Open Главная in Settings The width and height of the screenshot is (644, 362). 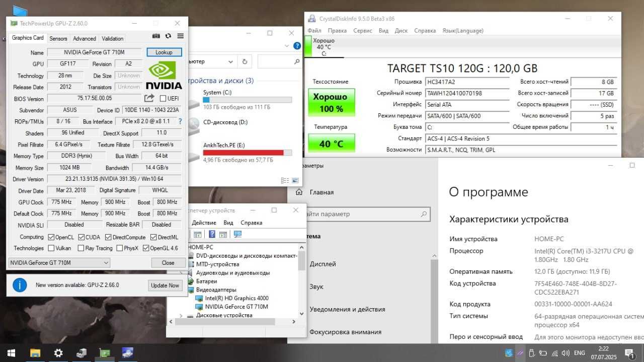pyautogui.click(x=321, y=192)
